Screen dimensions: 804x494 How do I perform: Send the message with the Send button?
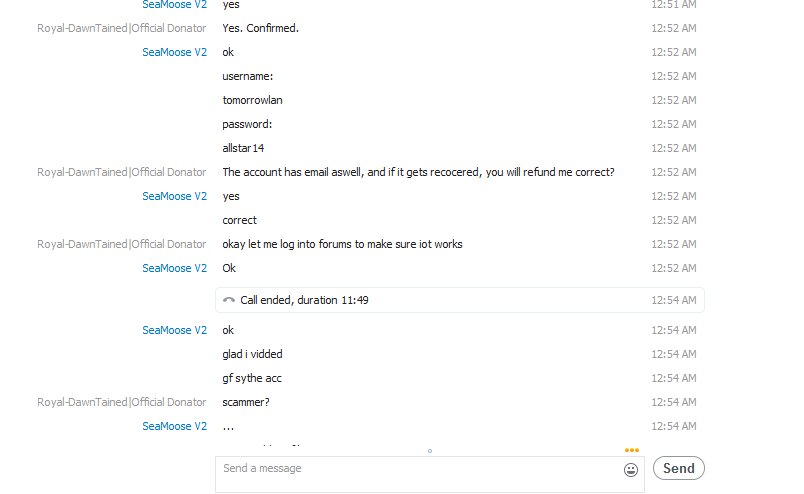click(x=678, y=468)
